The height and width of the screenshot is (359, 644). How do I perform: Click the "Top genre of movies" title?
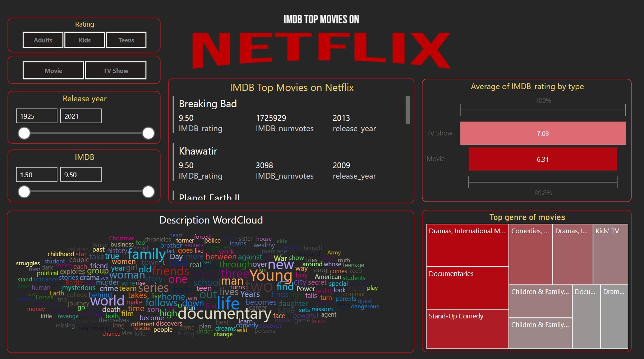(x=527, y=217)
